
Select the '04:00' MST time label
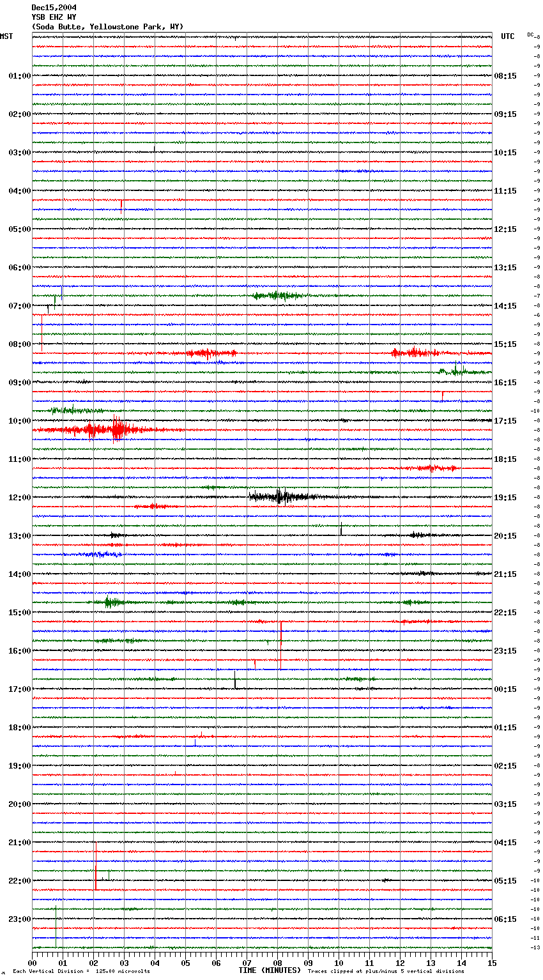[x=20, y=191]
